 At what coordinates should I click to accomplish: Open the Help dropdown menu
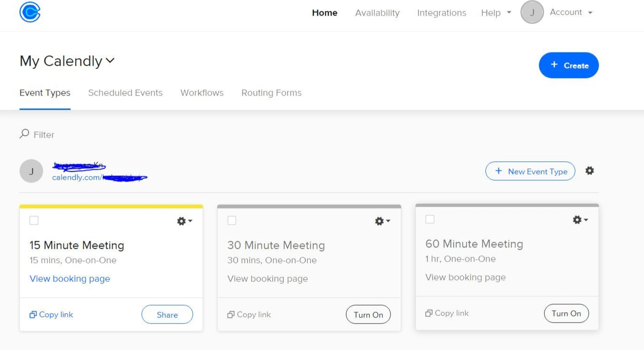pyautogui.click(x=496, y=13)
